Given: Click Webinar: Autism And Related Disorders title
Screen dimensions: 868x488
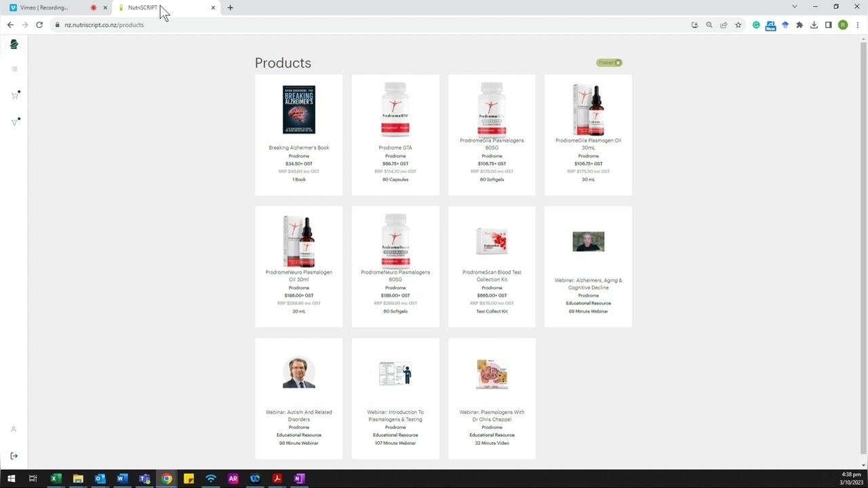Looking at the screenshot, I should point(299,415).
